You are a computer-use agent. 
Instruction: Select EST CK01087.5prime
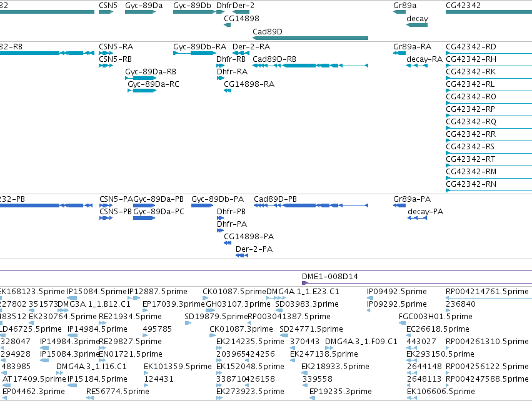point(234,292)
